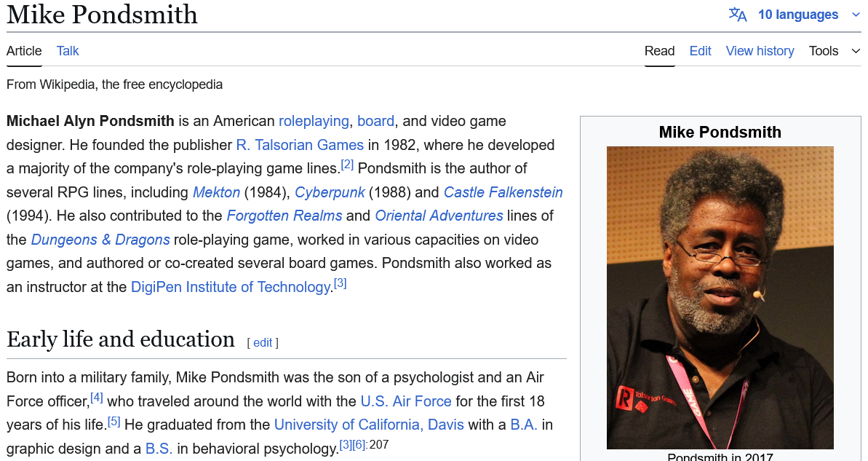This screenshot has width=868, height=461.
Task: Click the Early life and education heading
Action: point(121,339)
